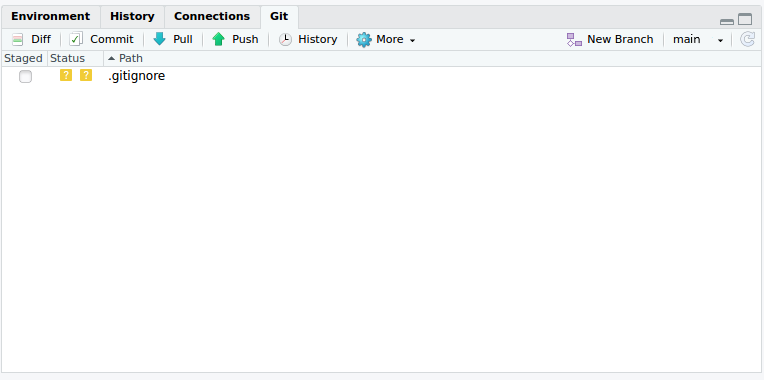Open the More gear menu
Image resolution: width=764 pixels, height=380 pixels.
[385, 39]
